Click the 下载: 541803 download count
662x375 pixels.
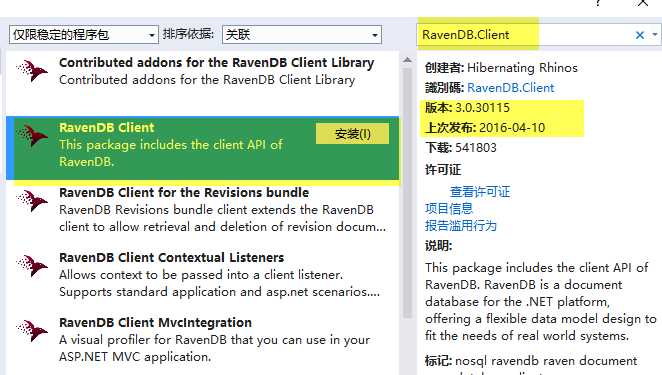point(461,148)
